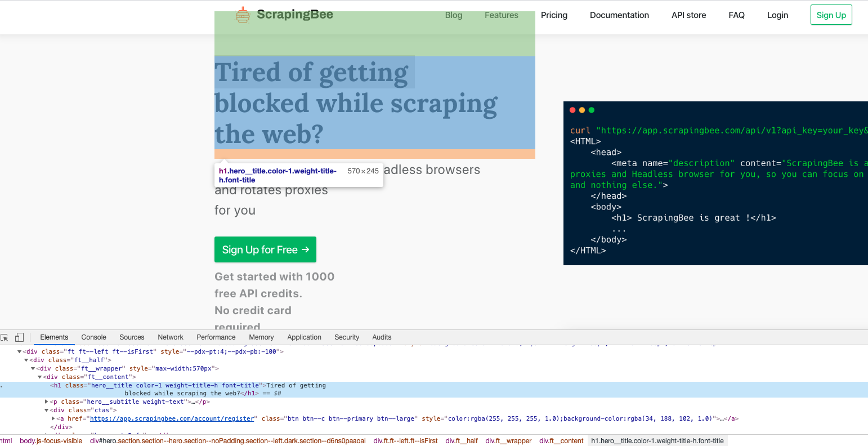
Task: Open the Audits panel
Action: point(382,337)
